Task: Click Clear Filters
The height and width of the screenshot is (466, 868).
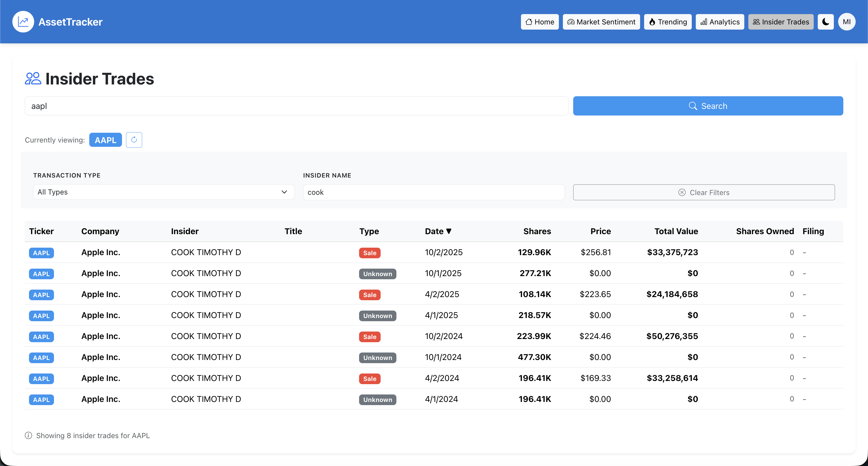Action: coord(704,192)
